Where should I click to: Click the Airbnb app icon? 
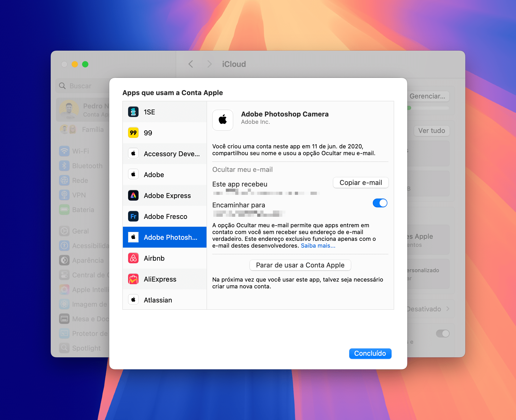[133, 258]
